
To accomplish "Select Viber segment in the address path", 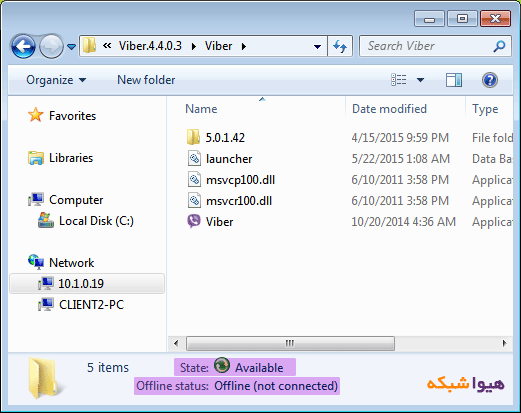I will [218, 46].
